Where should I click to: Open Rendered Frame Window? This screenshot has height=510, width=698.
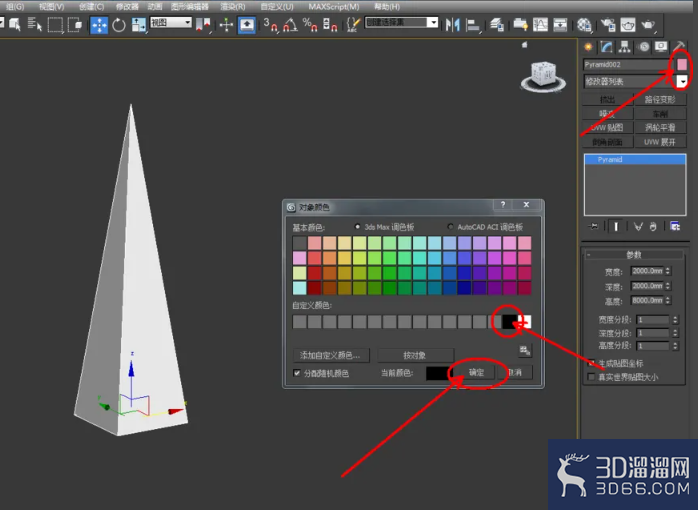coord(628,24)
